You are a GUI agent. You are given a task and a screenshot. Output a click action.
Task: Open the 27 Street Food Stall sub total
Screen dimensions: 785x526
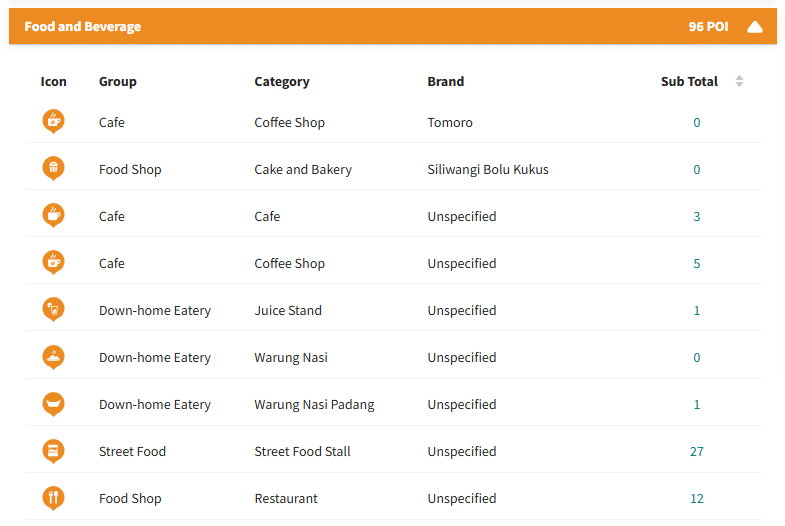697,451
